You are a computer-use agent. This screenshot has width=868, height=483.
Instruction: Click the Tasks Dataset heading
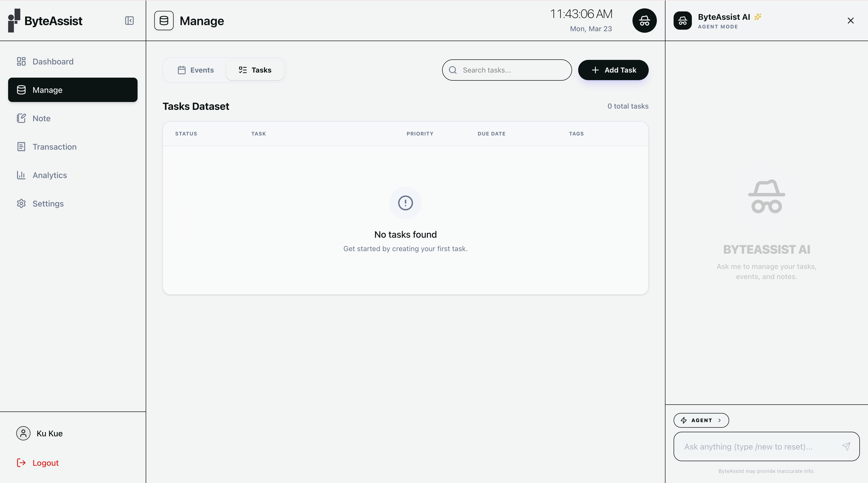(196, 106)
